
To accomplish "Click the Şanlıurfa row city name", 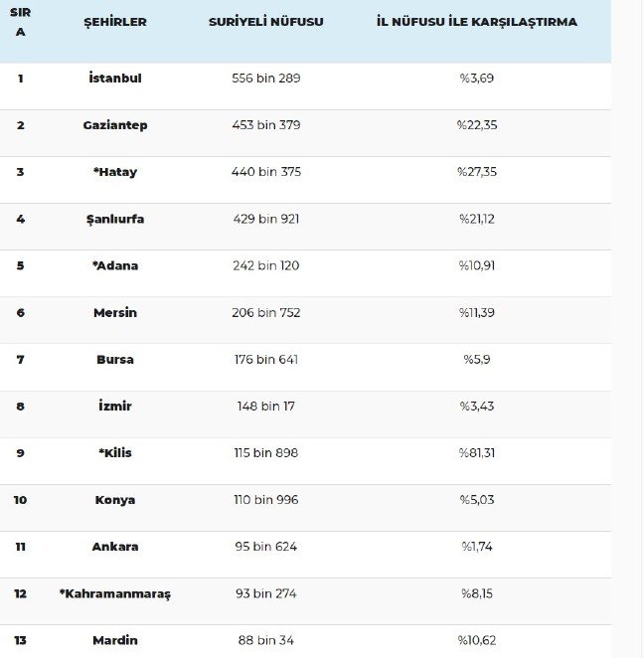I will 115,219.
